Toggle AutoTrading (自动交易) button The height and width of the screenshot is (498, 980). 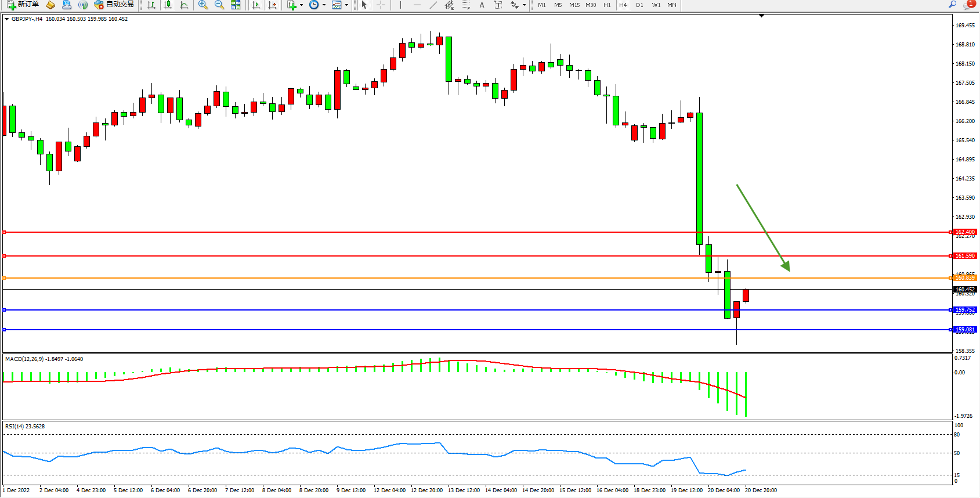tap(114, 5)
